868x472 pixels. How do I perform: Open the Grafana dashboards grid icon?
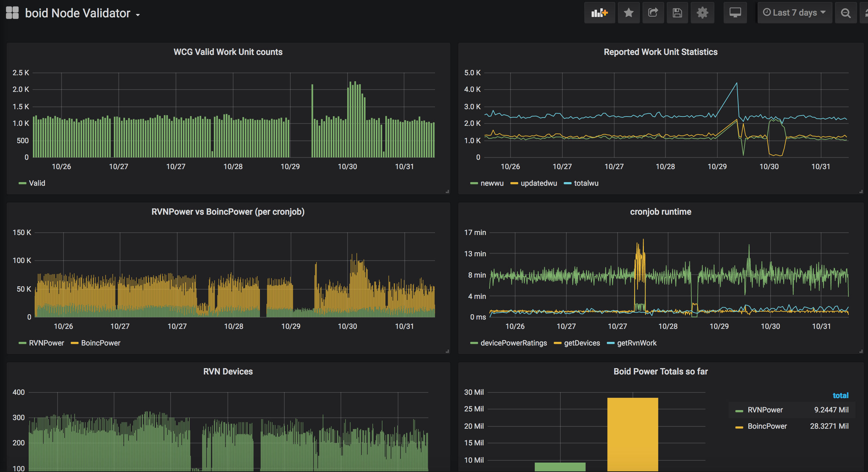[12, 13]
